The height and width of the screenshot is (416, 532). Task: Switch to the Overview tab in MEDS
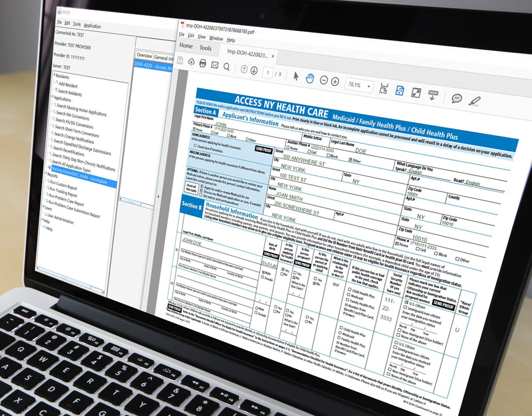coord(144,55)
